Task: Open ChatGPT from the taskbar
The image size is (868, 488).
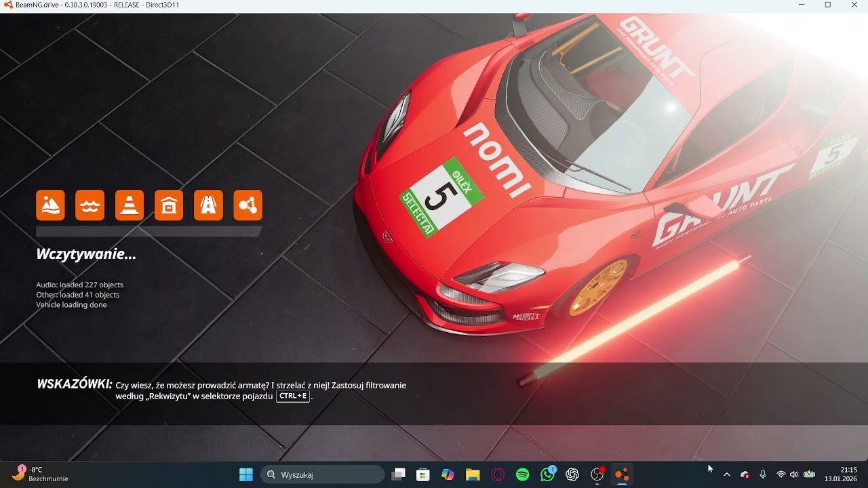Action: (x=572, y=474)
